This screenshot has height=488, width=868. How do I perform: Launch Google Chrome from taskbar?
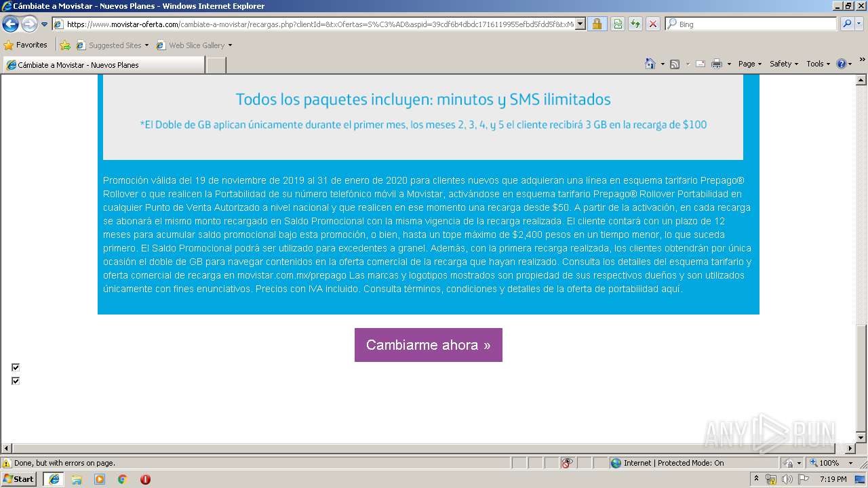click(x=122, y=479)
